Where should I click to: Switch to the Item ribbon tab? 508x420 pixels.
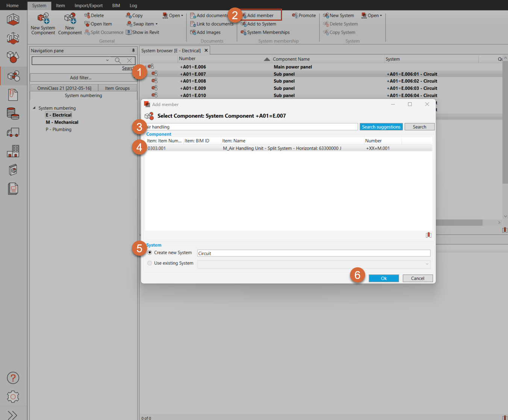point(60,5)
